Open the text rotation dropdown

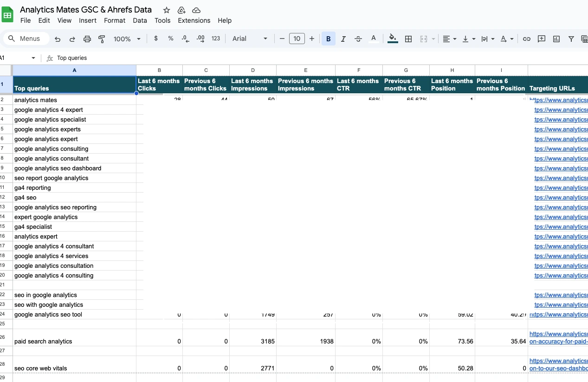pyautogui.click(x=507, y=39)
